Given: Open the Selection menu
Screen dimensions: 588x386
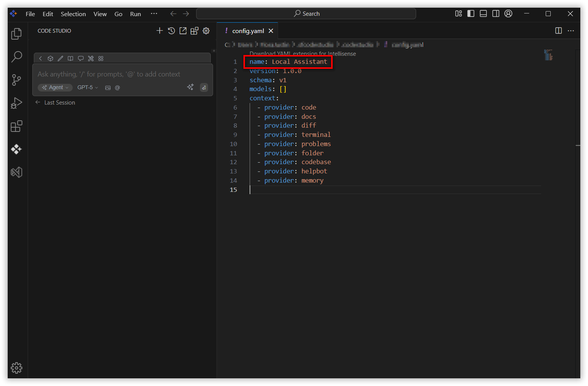Looking at the screenshot, I should (x=73, y=14).
